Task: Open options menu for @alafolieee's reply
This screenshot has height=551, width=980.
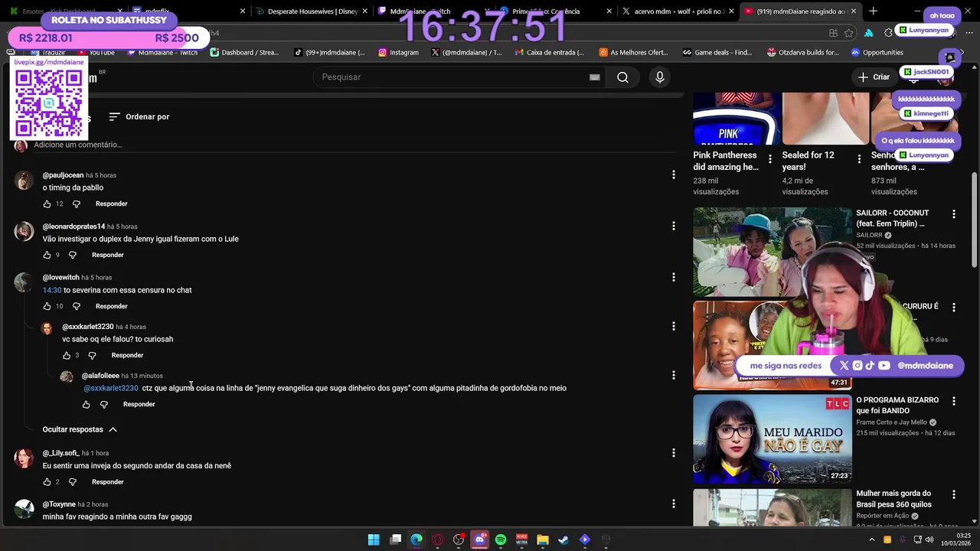Action: (x=673, y=376)
